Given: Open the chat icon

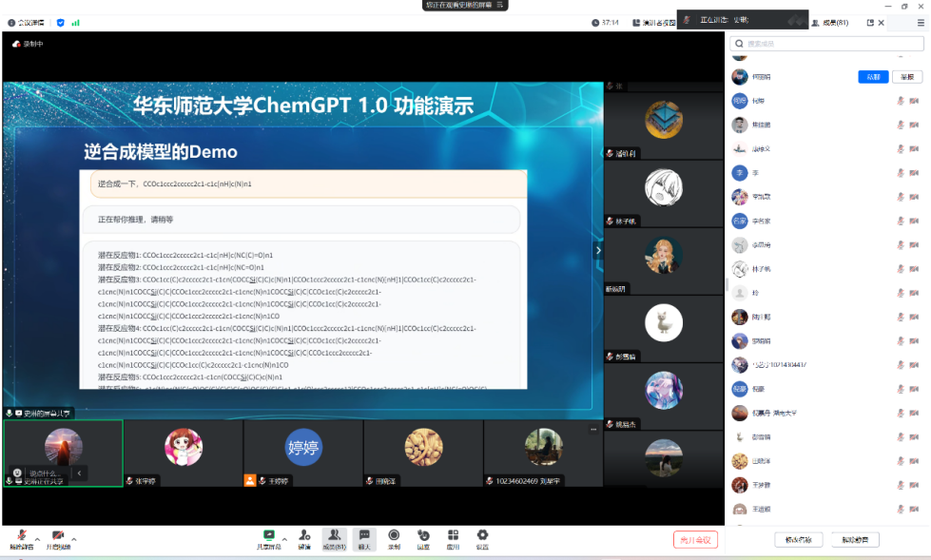Looking at the screenshot, I should tap(363, 537).
